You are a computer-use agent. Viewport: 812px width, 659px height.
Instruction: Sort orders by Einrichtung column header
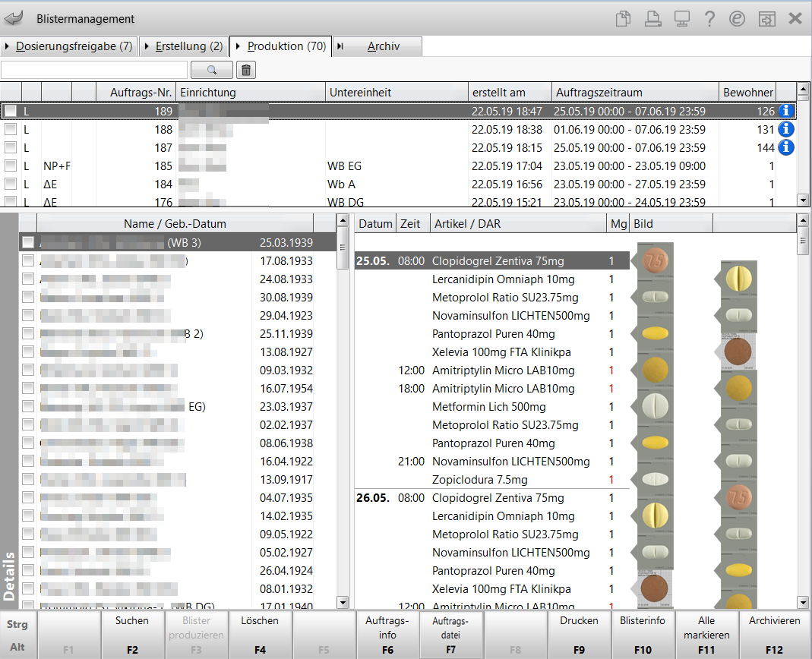[x=251, y=93]
